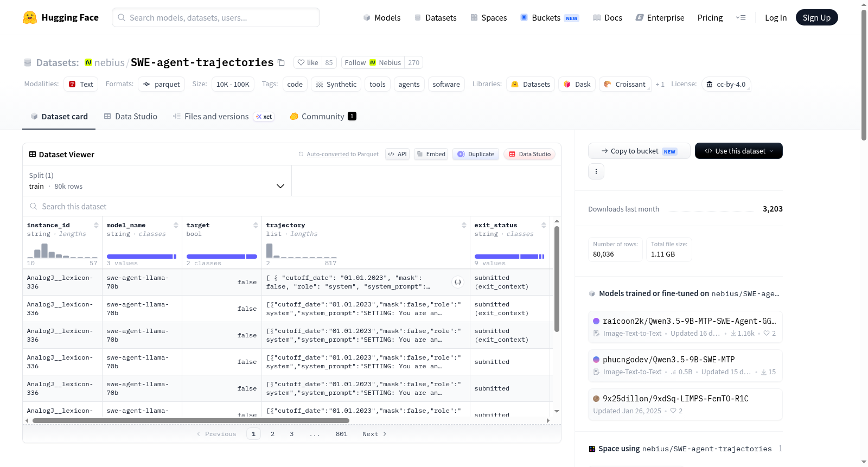The height and width of the screenshot is (467, 868).
Task: Expand the +1 more libraries
Action: click(x=660, y=84)
